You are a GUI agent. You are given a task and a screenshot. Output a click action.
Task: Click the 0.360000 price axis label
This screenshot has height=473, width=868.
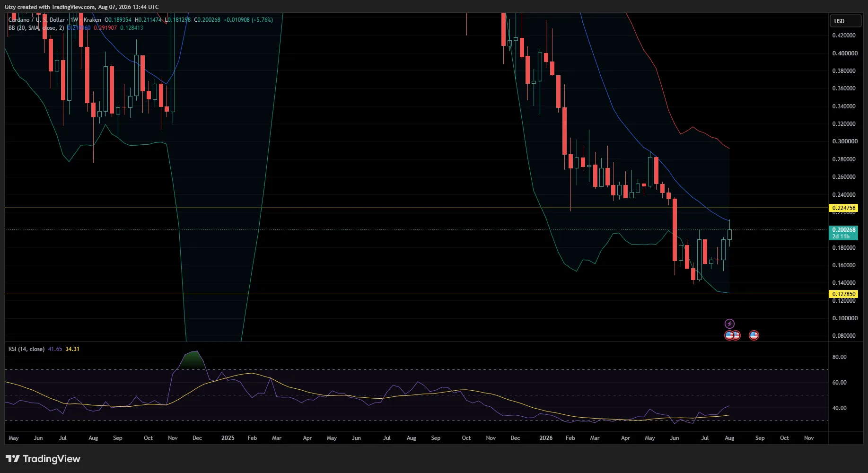844,88
